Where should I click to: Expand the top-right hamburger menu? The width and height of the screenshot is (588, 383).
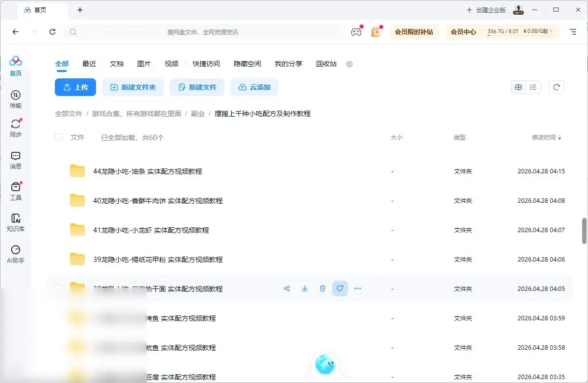coord(573,31)
